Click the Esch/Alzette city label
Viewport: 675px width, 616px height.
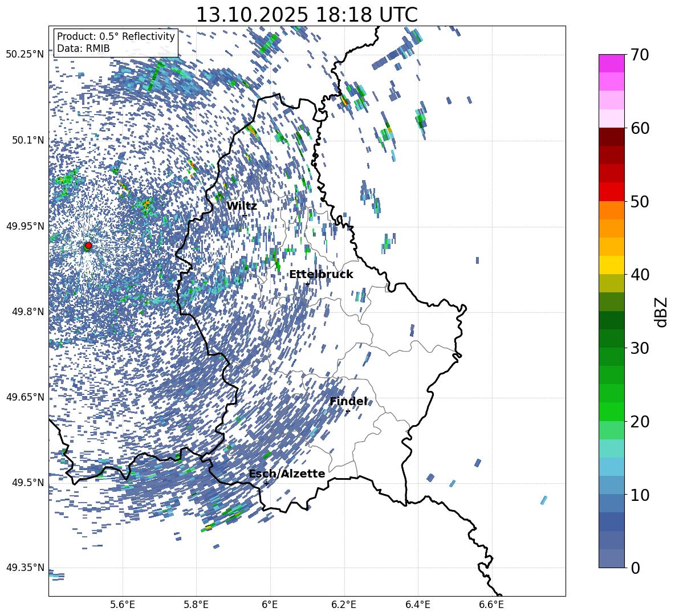(287, 474)
